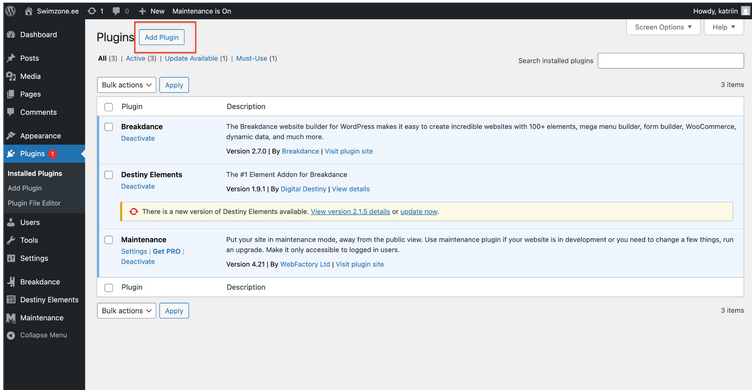This screenshot has width=756, height=390.
Task: Click the Users person icon
Action: click(x=11, y=222)
